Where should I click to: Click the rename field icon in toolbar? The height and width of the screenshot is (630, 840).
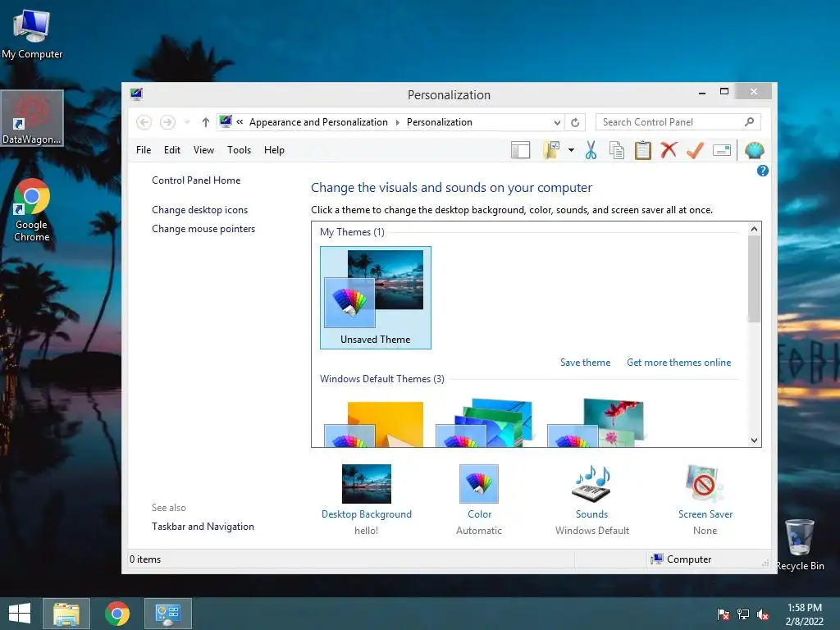coord(722,151)
